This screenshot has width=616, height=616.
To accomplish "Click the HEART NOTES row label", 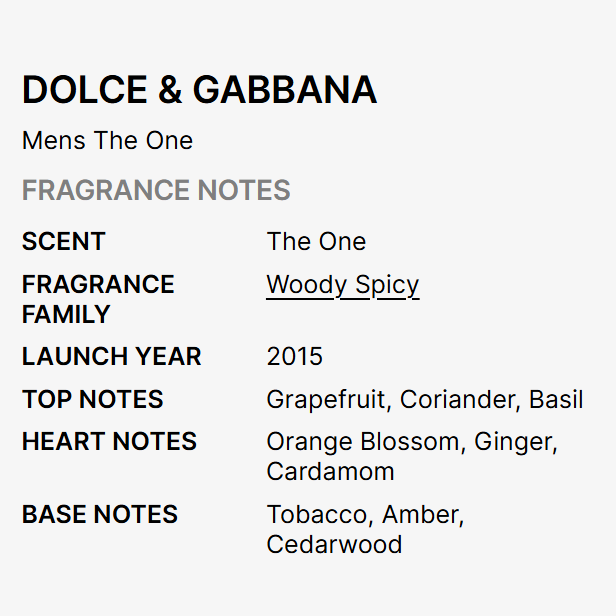I will tap(109, 442).
